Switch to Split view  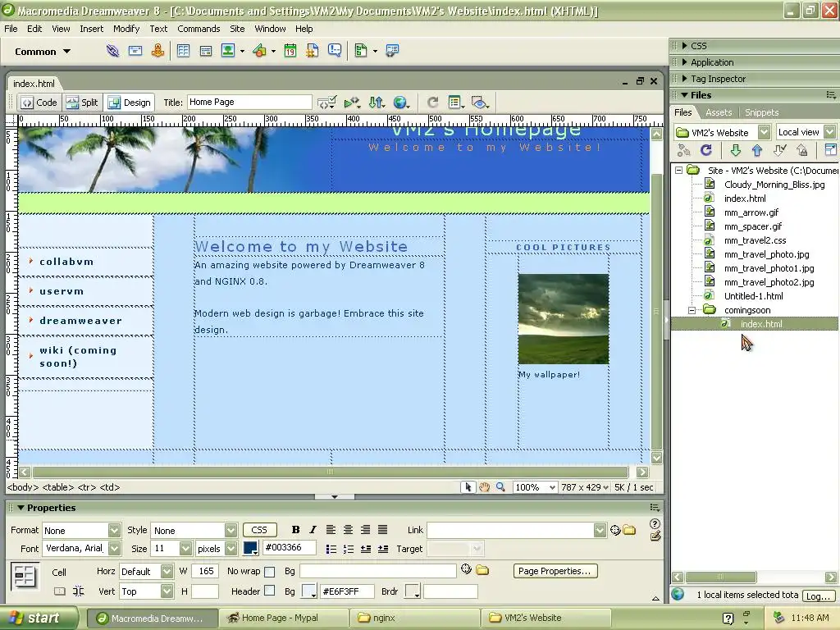(x=83, y=103)
